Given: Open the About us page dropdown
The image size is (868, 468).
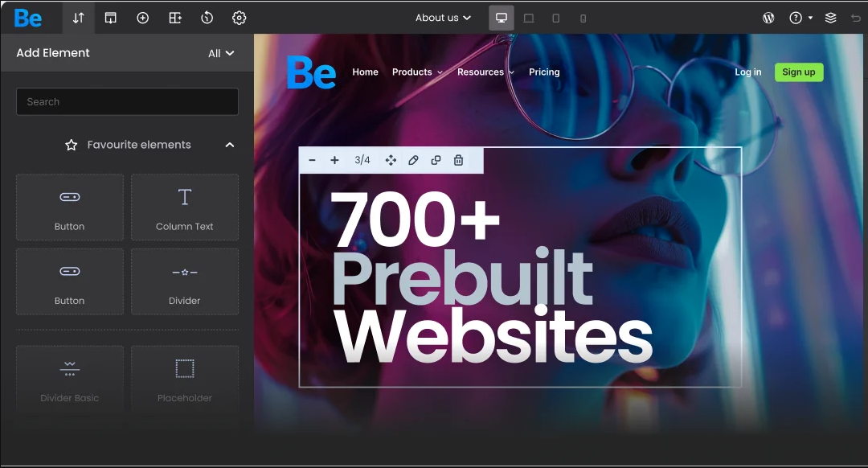Looking at the screenshot, I should click(x=443, y=18).
